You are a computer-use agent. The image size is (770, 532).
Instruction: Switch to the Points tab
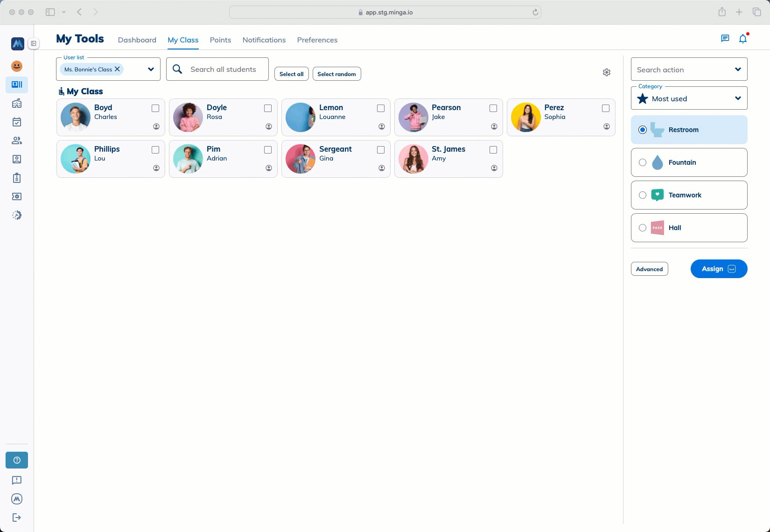point(220,40)
